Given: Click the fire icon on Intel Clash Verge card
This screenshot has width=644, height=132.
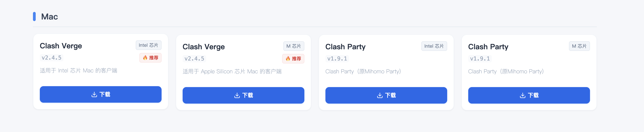Looking at the screenshot, I should pos(145,58).
